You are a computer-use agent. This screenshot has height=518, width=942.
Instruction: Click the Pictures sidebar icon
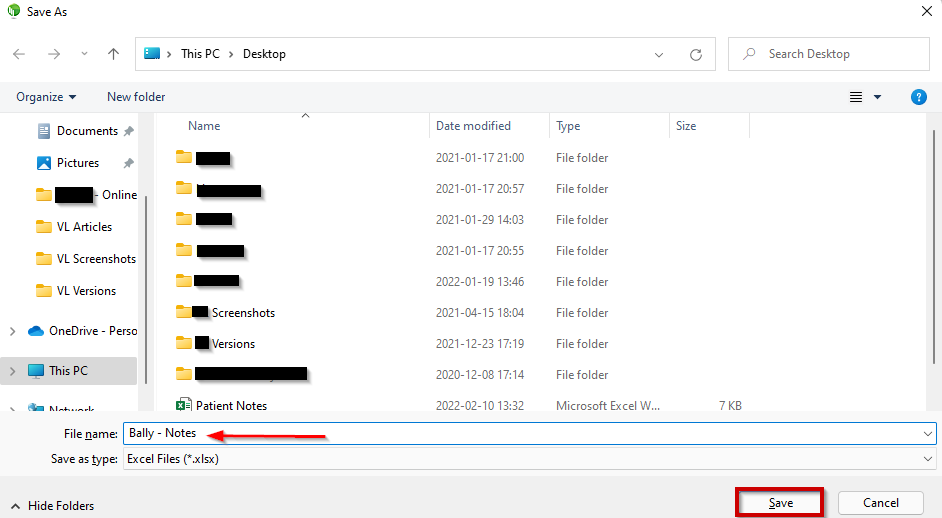(44, 163)
